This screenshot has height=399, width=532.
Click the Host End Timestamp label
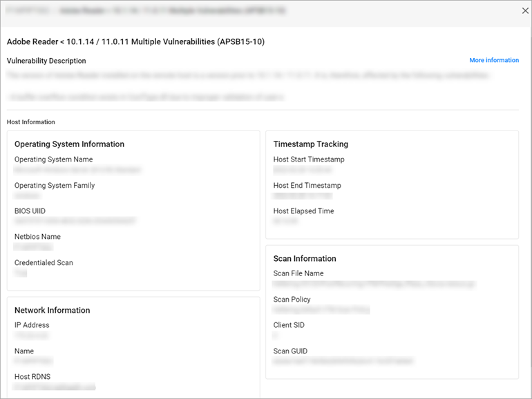click(307, 186)
